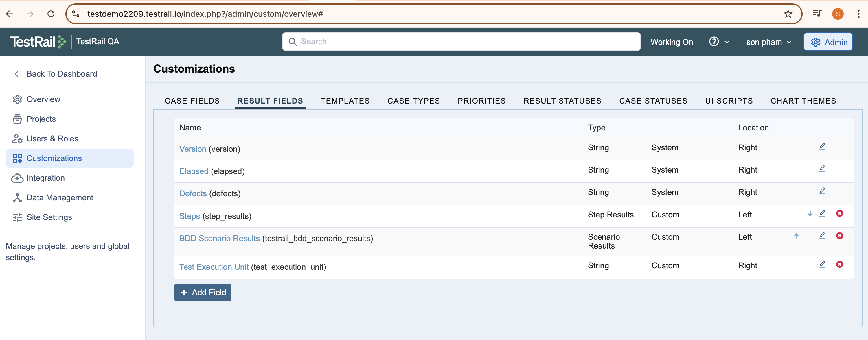Screen dimensions: 868x340
Task: Click the browser back arrow
Action: pos(10,14)
